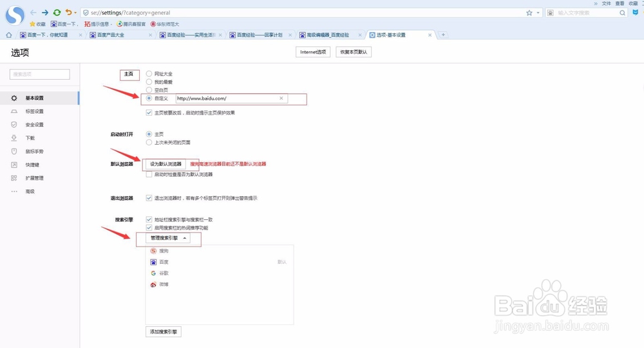Click the orange undo close tab icon

click(69, 13)
